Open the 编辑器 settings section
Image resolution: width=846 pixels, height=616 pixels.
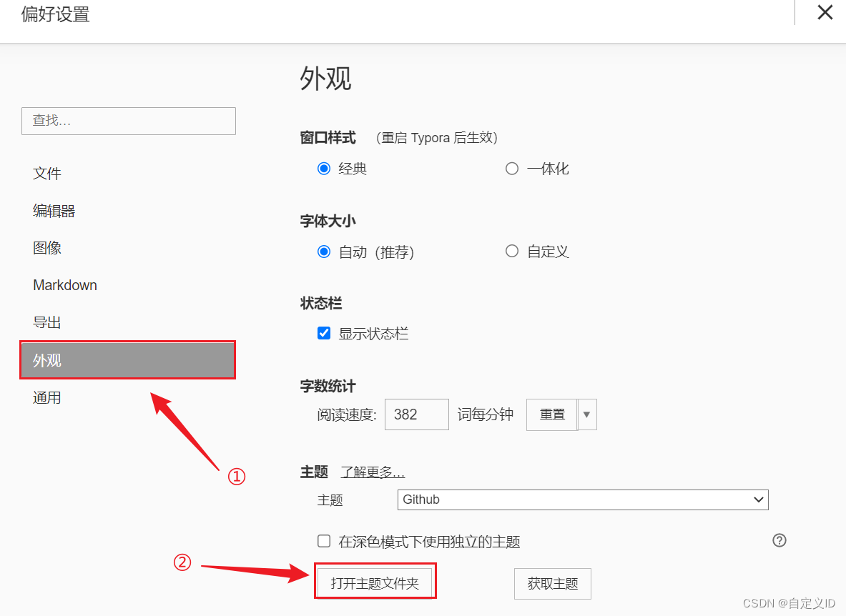(54, 210)
